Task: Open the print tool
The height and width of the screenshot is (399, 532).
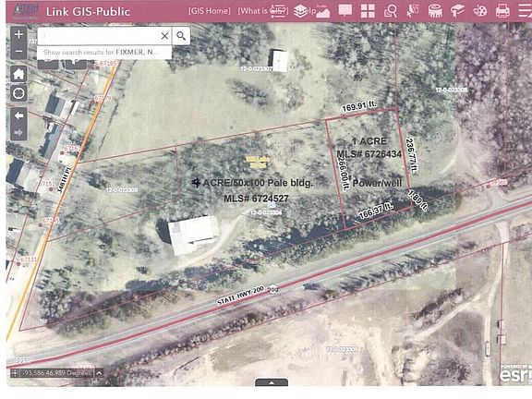Action: (x=502, y=11)
